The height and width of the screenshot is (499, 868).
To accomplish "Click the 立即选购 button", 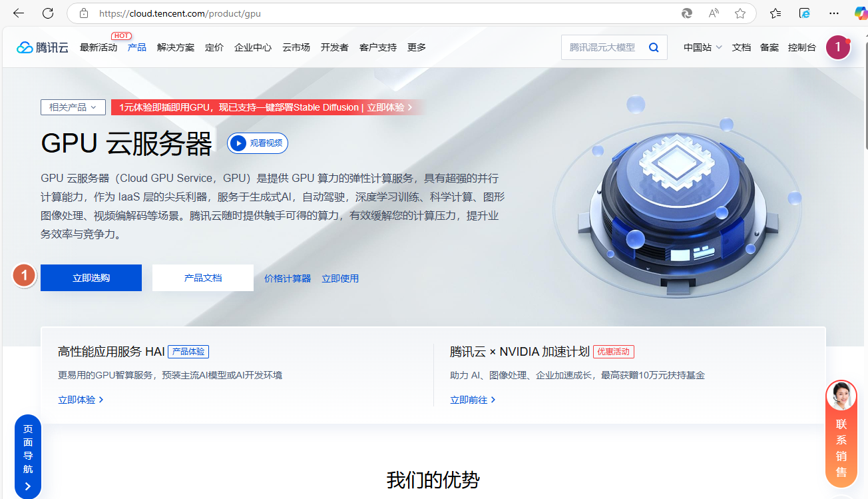I will (91, 278).
